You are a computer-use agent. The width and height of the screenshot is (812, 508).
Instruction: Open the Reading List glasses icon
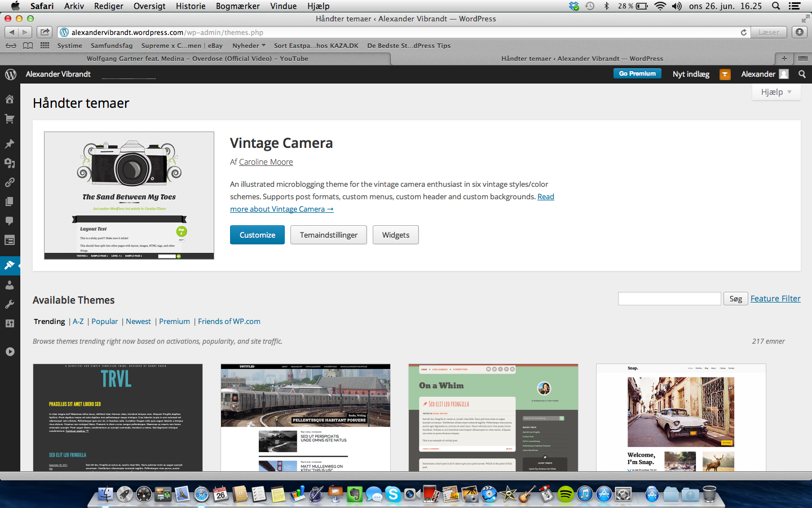pos(11,46)
